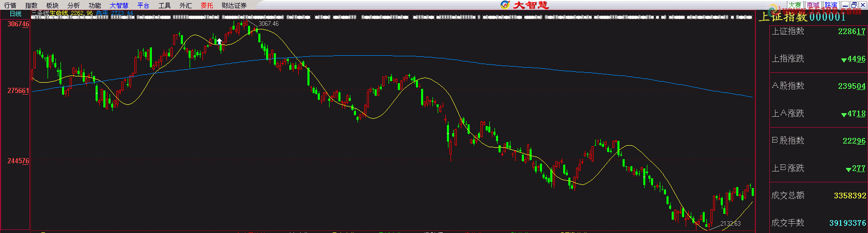Restore down the 大智慧 window
Screen dimensions: 868x233
[854, 5]
